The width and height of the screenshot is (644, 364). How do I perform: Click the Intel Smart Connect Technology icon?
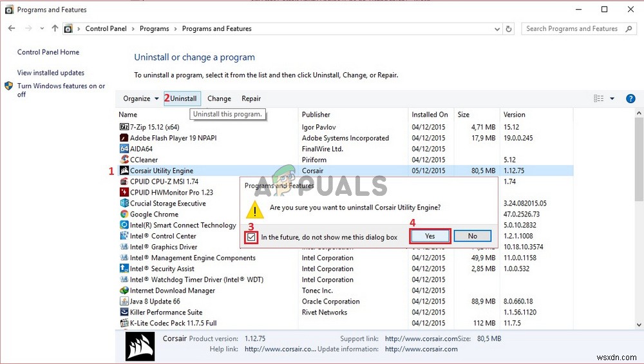click(x=124, y=225)
